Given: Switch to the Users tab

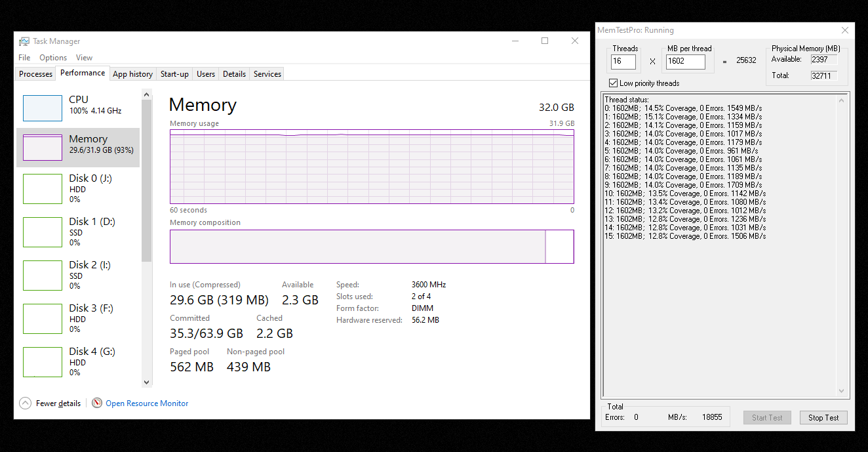Looking at the screenshot, I should click(x=206, y=74).
